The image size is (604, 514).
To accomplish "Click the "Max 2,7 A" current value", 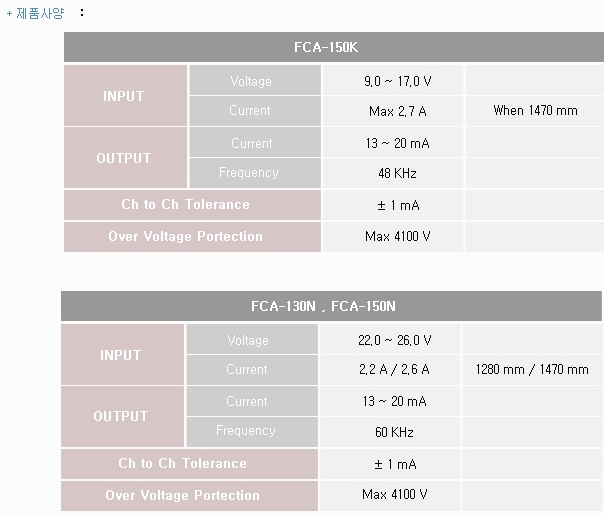I will (x=397, y=111).
